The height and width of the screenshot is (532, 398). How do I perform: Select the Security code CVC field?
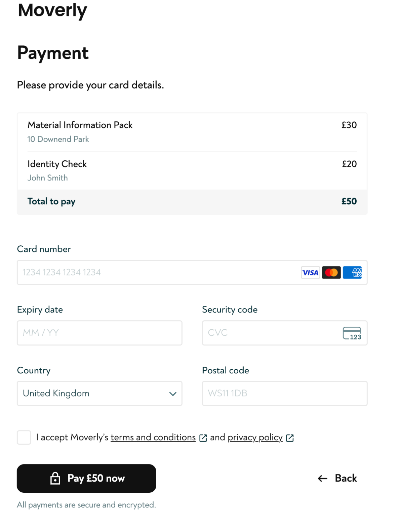[x=269, y=333]
